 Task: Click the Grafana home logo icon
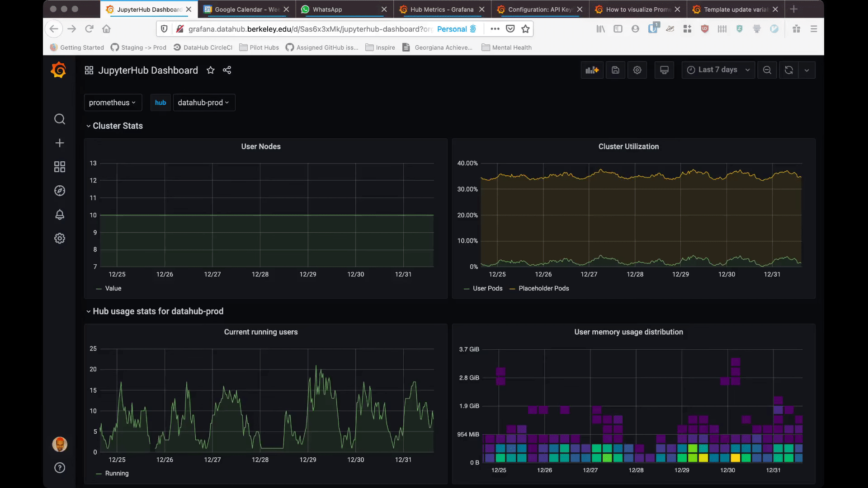click(x=59, y=70)
